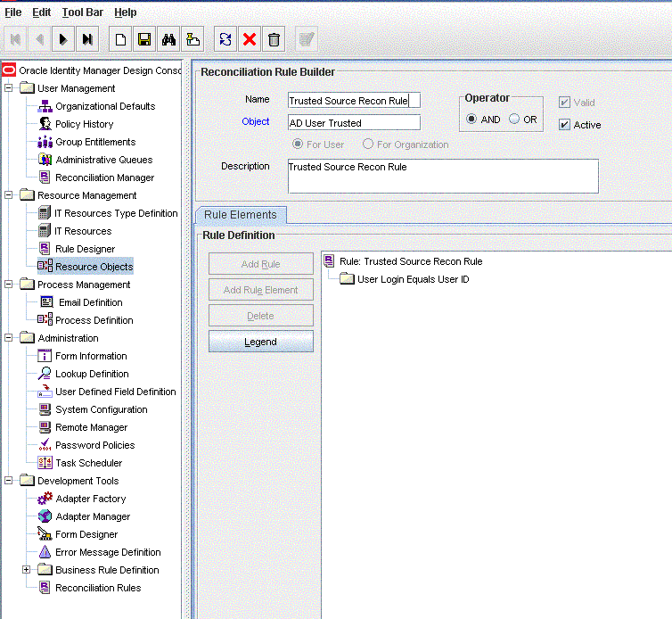Screen dimensions: 672x619
Task: Collapse the User Management folder
Action: click(x=9, y=88)
